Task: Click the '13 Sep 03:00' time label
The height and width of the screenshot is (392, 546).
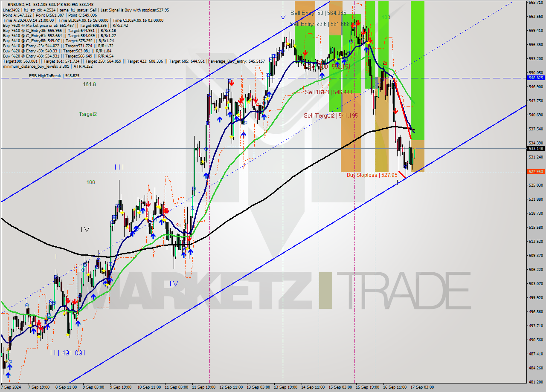Action: 258,387
